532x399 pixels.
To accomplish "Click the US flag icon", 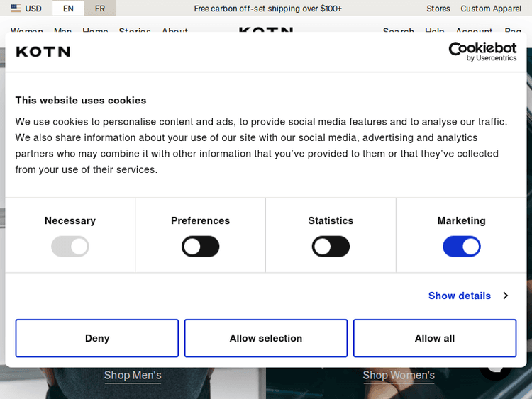I will coord(16,9).
